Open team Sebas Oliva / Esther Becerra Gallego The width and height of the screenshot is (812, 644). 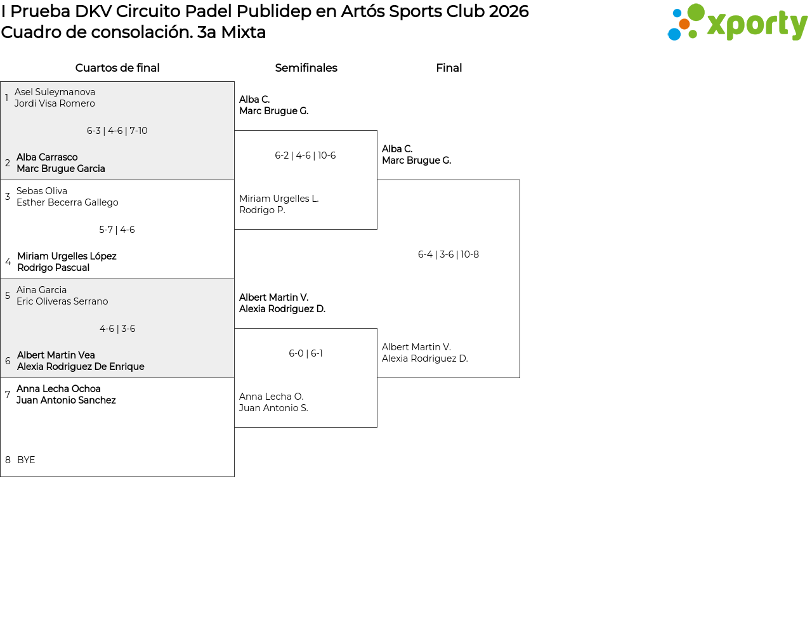click(x=67, y=197)
